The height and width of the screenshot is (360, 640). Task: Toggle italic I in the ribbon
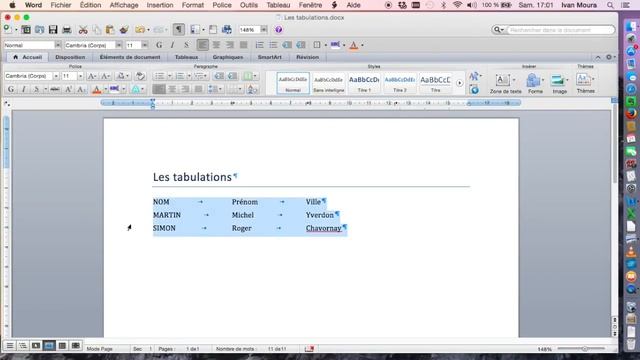(x=24, y=89)
